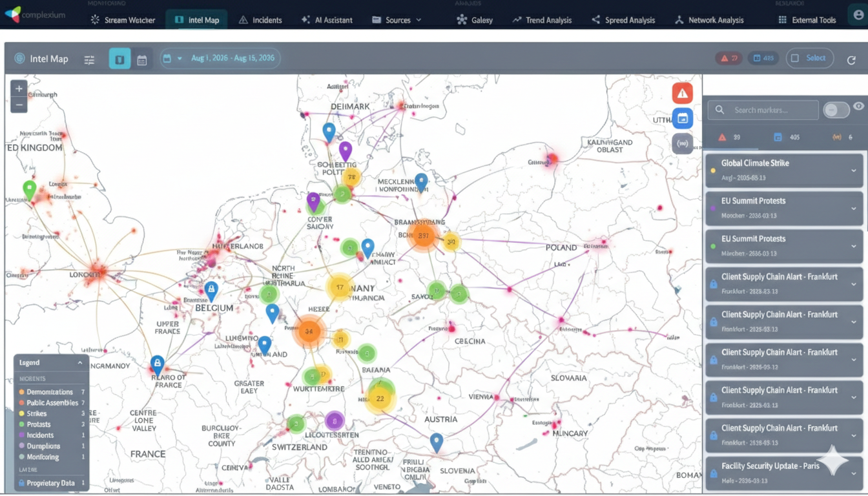
Task: Open the filter sliders icon beside Intel Map
Action: [89, 59]
